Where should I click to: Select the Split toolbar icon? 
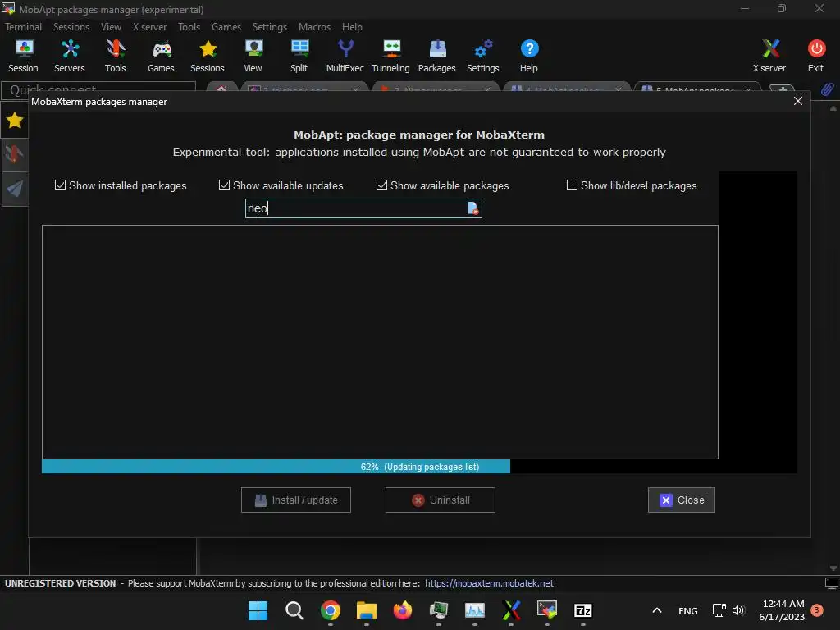(x=299, y=56)
